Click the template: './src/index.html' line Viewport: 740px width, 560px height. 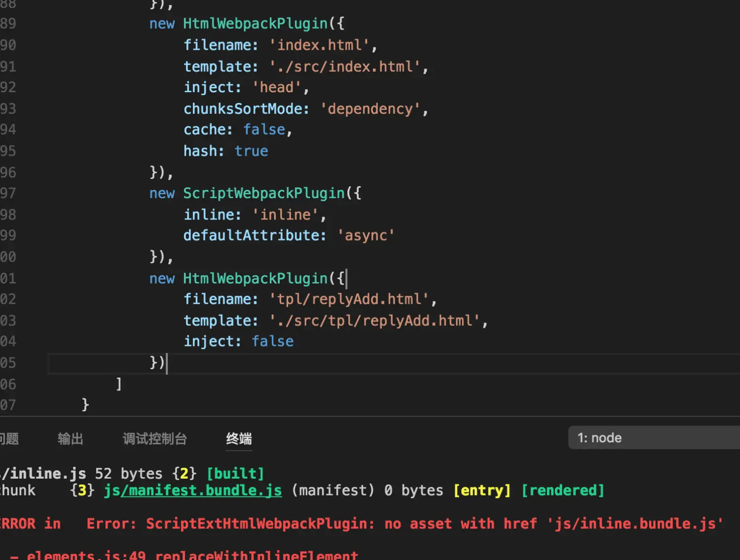[x=306, y=67]
